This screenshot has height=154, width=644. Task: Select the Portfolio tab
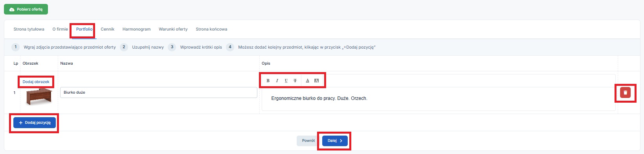click(84, 29)
